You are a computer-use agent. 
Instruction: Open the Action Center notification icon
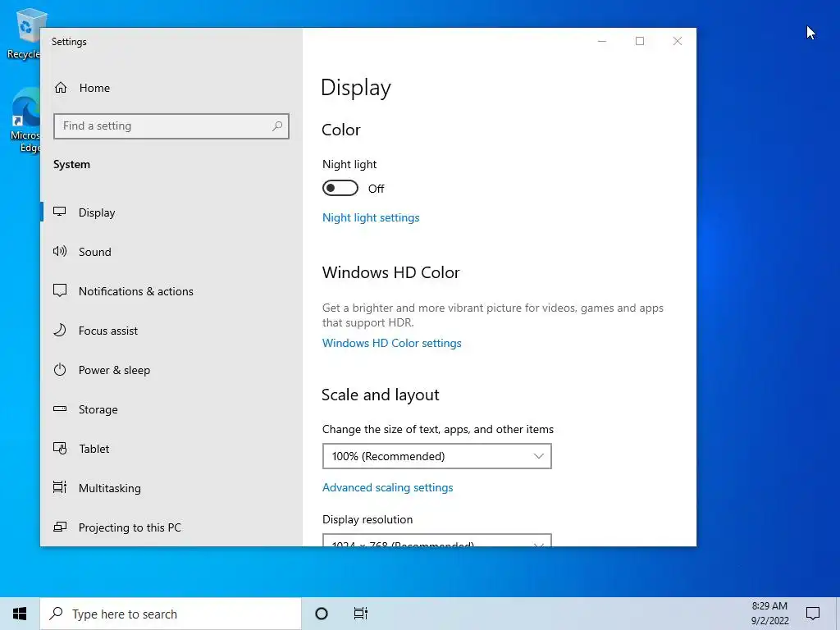tap(813, 614)
